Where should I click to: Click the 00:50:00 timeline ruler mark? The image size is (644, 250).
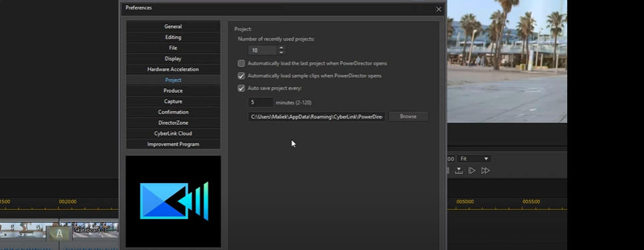[x=465, y=202]
